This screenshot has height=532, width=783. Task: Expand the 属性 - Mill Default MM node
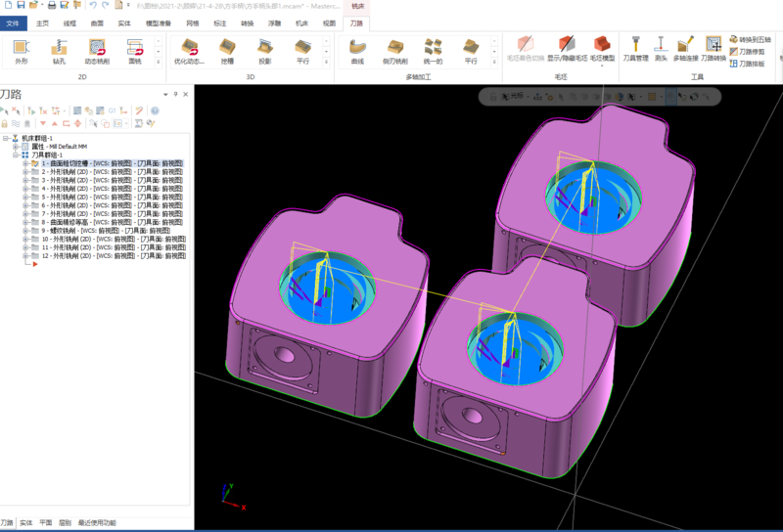pyautogui.click(x=16, y=147)
